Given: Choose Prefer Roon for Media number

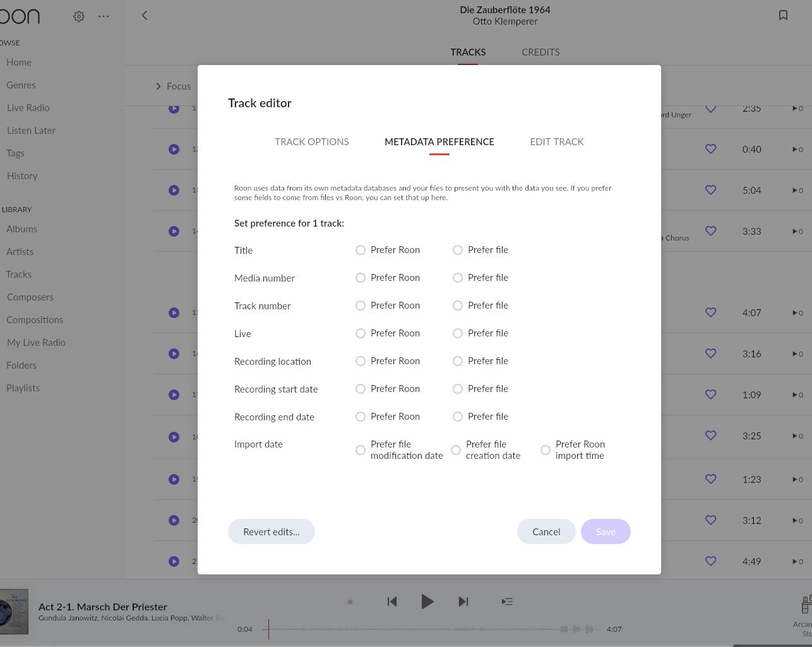Looking at the screenshot, I should coord(361,278).
